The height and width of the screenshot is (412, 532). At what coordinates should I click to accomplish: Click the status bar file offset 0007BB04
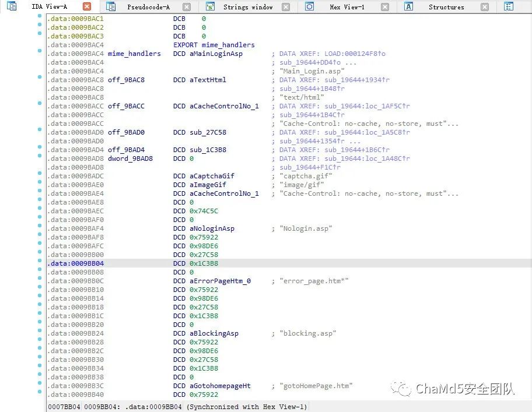tap(64, 407)
